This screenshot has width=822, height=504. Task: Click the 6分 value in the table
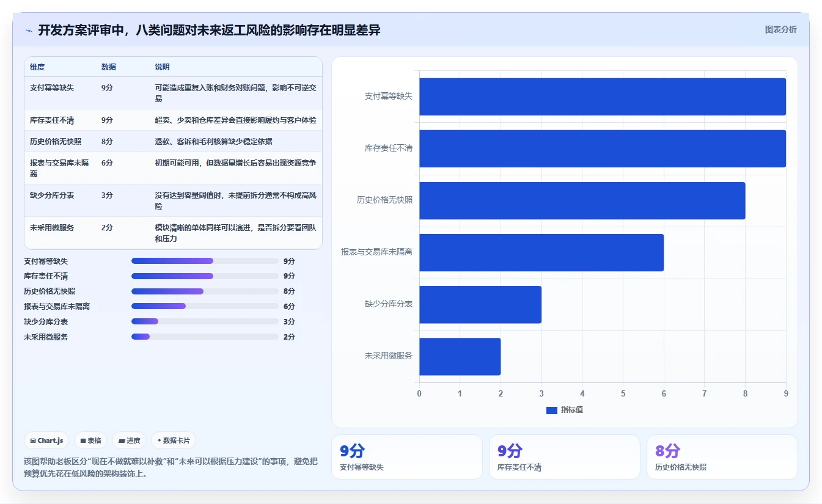coord(107,163)
